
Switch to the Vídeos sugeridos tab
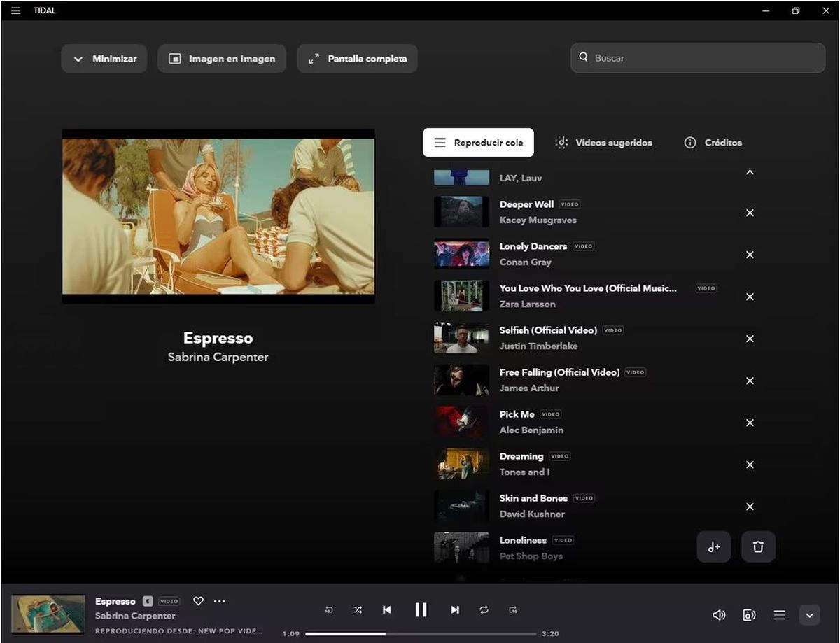603,143
